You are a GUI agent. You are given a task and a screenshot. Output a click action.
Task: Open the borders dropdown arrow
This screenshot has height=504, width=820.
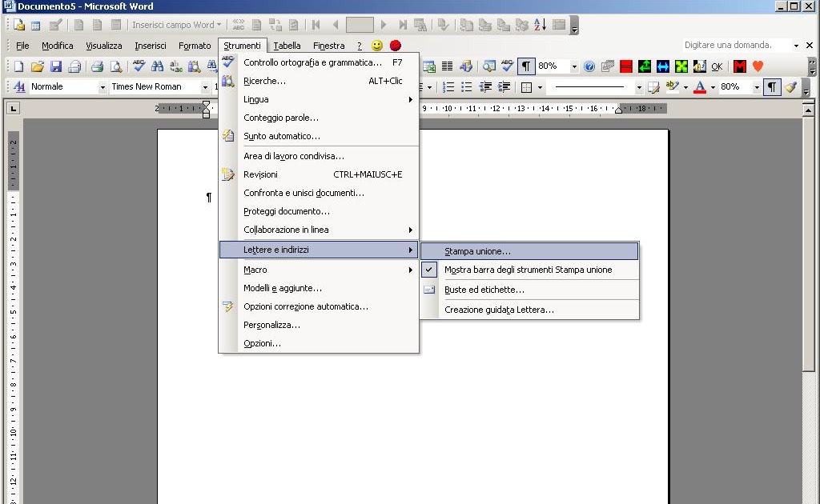540,87
